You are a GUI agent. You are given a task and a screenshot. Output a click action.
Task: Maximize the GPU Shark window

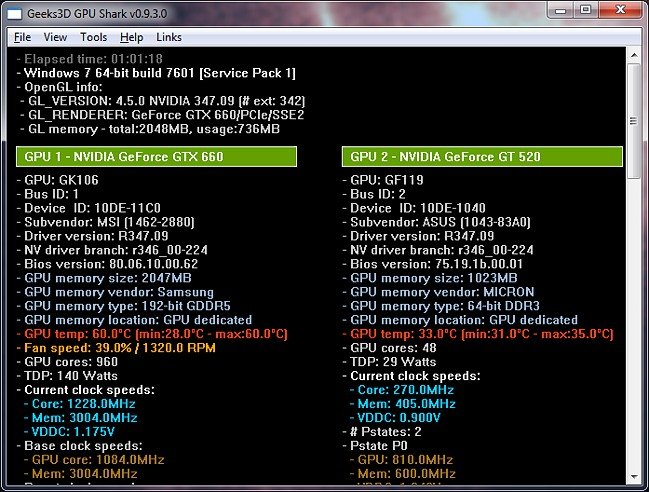pyautogui.click(x=585, y=10)
